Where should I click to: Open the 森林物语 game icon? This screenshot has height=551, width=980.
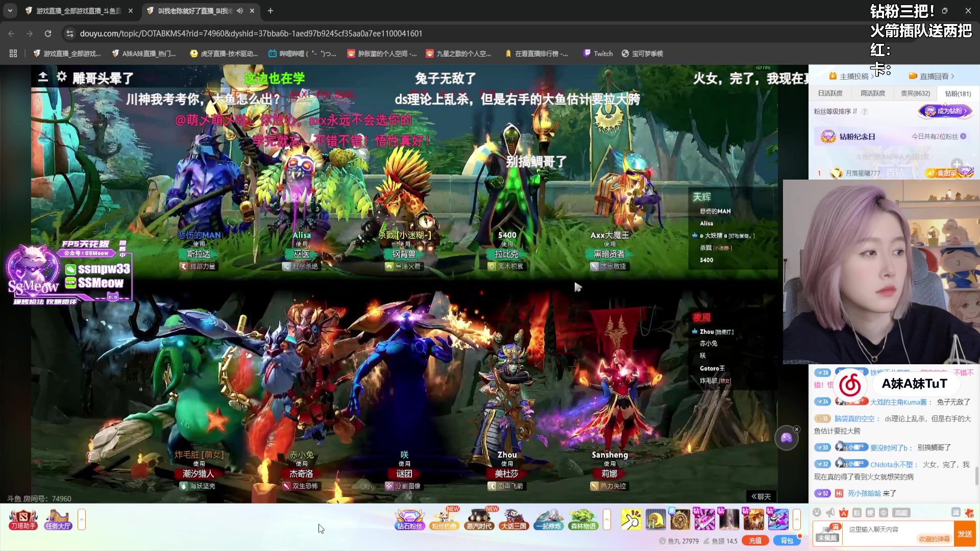(583, 519)
